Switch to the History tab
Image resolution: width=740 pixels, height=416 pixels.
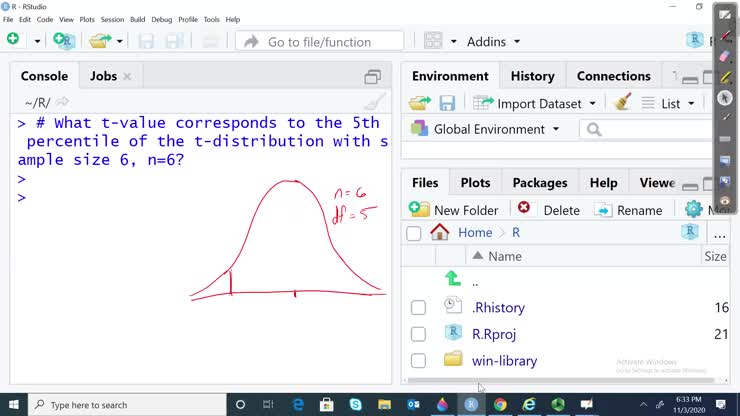click(532, 76)
